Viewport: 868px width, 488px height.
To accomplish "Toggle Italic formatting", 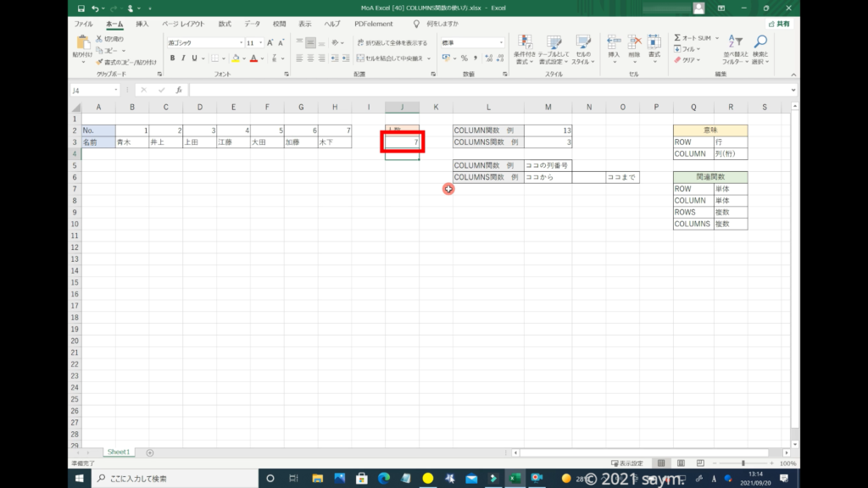I will [184, 58].
